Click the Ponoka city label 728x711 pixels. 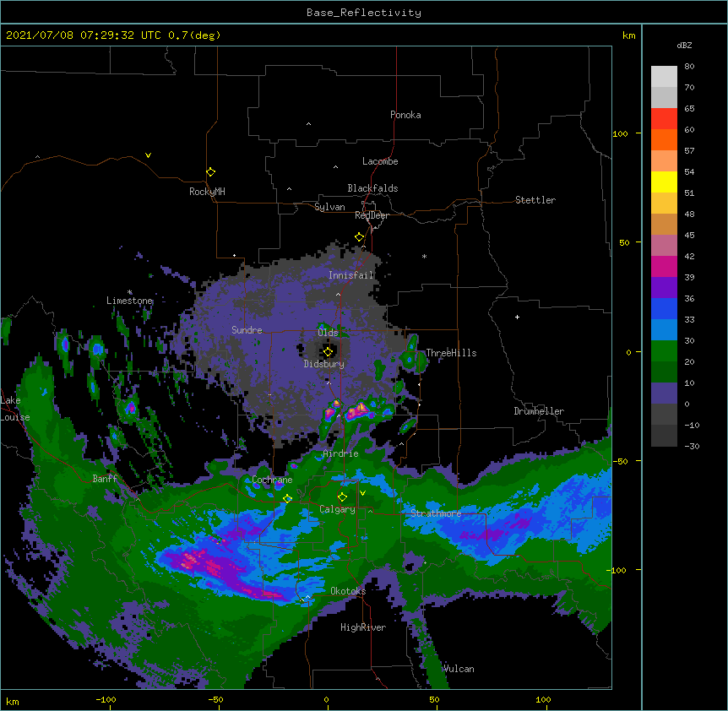coord(405,115)
